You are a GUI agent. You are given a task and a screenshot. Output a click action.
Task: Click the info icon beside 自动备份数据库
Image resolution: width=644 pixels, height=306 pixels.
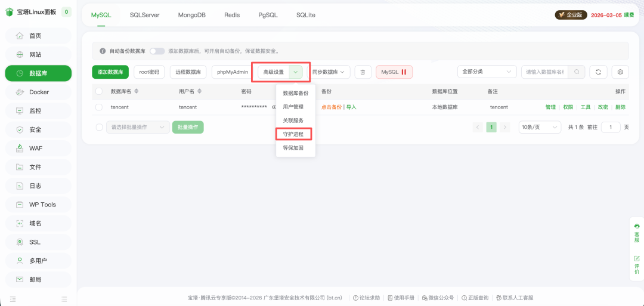[x=103, y=51]
